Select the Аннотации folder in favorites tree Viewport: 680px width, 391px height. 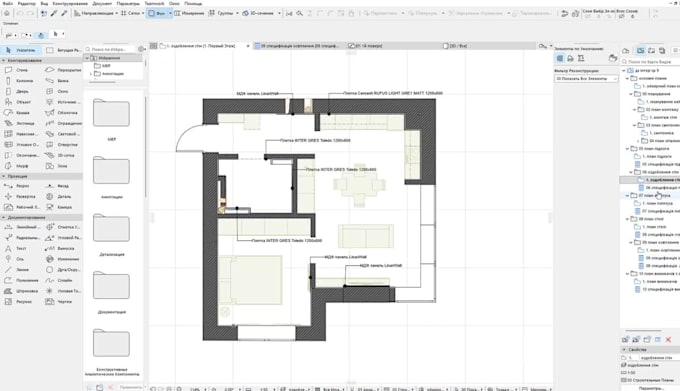pos(109,74)
